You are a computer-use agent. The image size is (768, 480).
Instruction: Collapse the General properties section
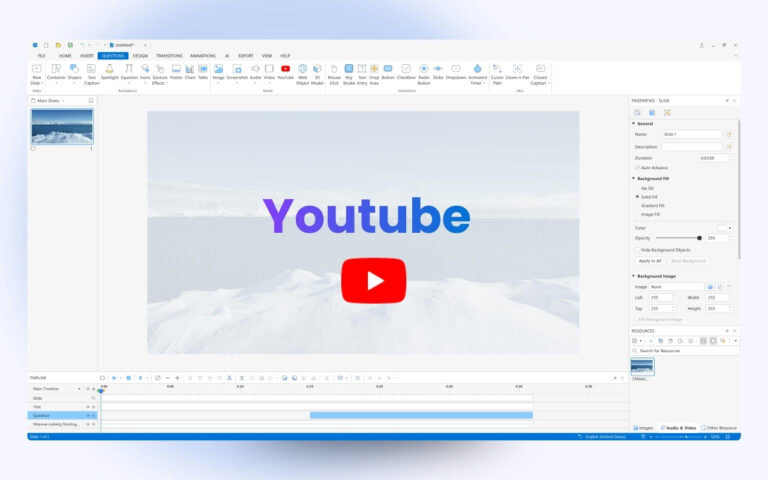(633, 123)
